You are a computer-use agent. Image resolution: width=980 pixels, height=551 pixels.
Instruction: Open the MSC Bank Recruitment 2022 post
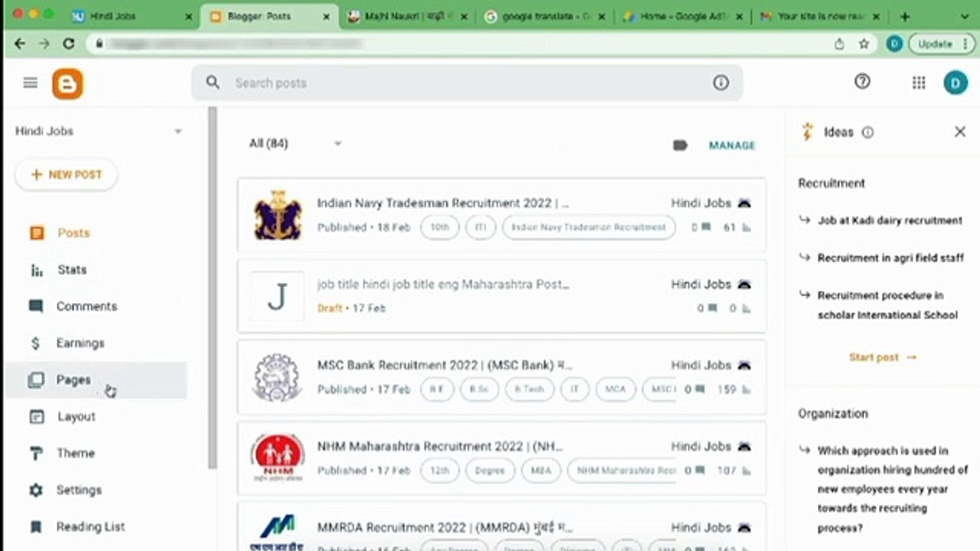tap(445, 366)
